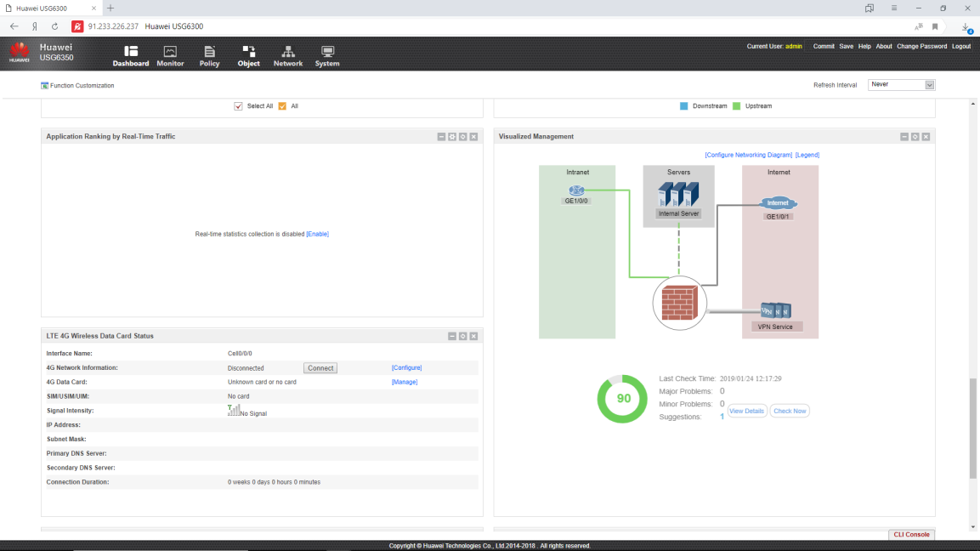980x551 pixels.
Task: Click the GE1/0/0 intranet router icon
Action: (x=576, y=190)
